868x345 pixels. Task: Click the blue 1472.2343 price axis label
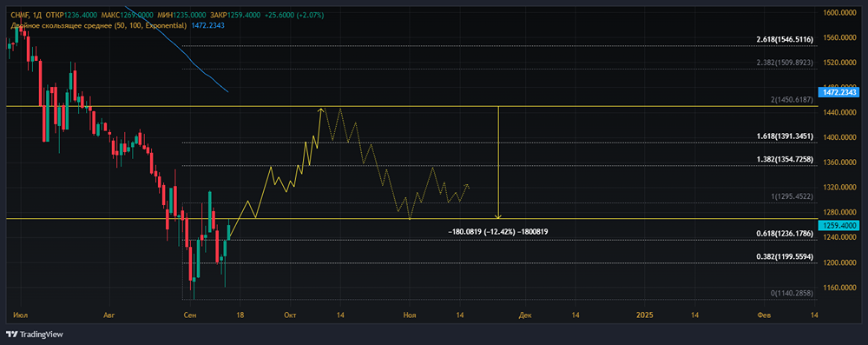pos(838,93)
